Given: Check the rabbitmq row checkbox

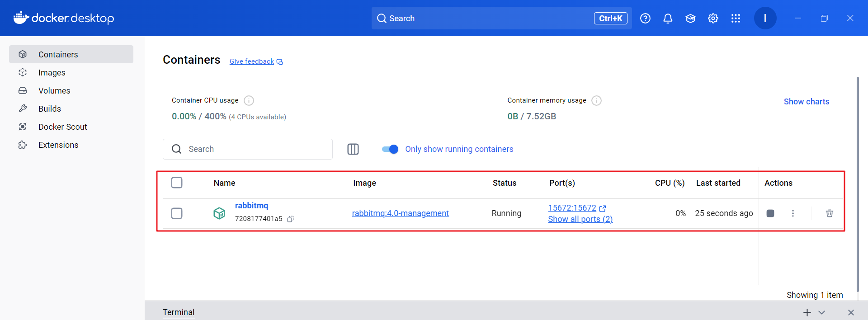Looking at the screenshot, I should [177, 213].
